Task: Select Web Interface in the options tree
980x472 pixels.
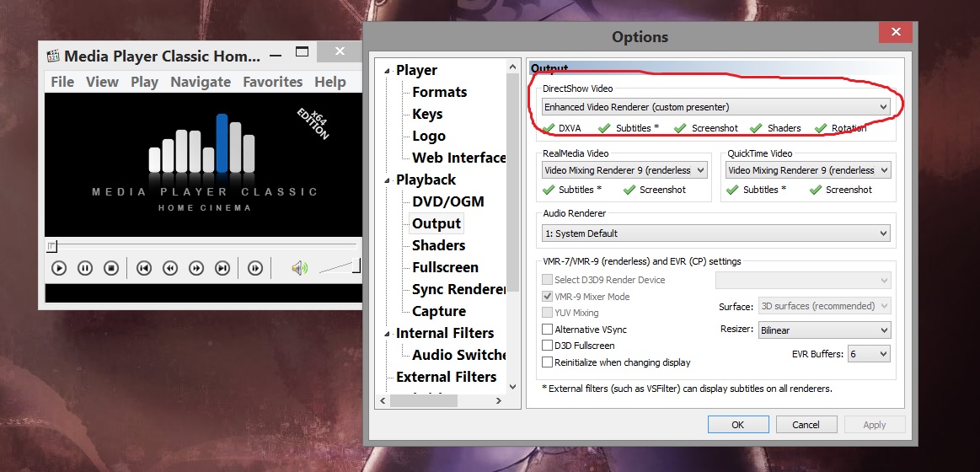Action: [458, 158]
